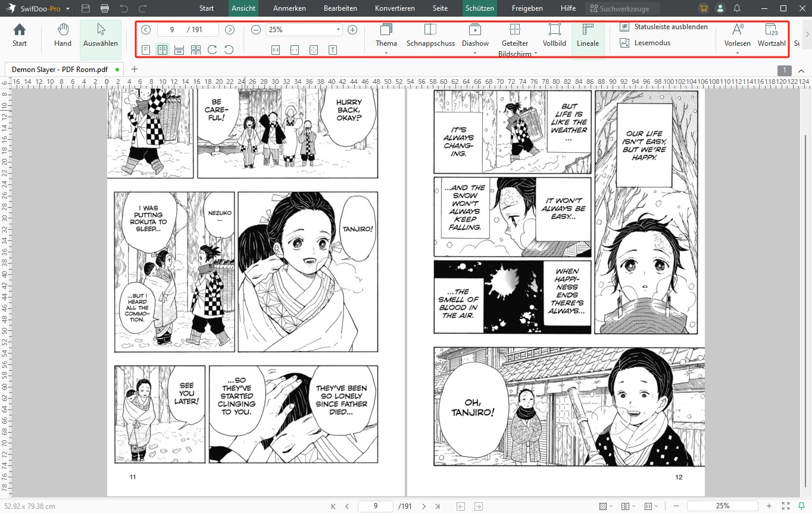
Task: Open the SwifDoo-Pro application menu arrow
Action: pos(68,9)
